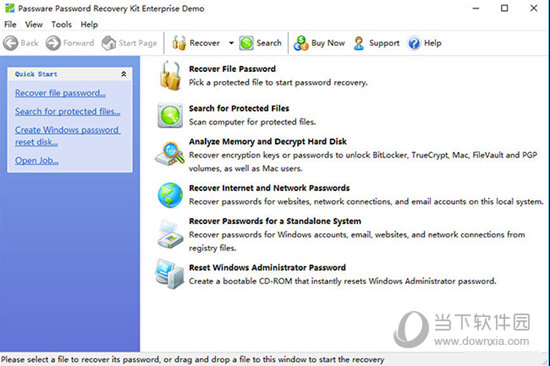Click the Search for Protected Files heading

point(239,108)
